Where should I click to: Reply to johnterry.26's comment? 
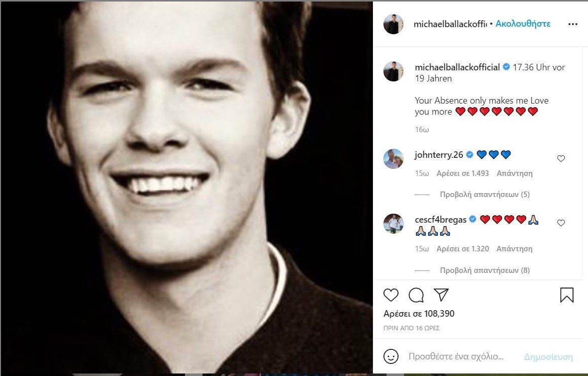514,173
